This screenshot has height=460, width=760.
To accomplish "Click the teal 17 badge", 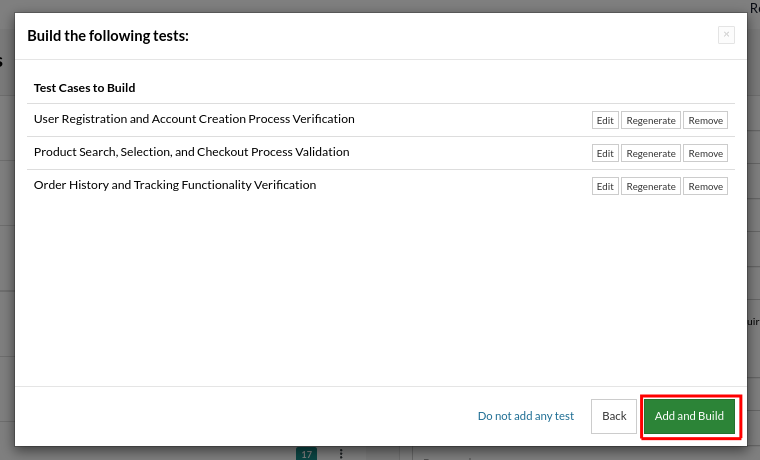I will (307, 454).
